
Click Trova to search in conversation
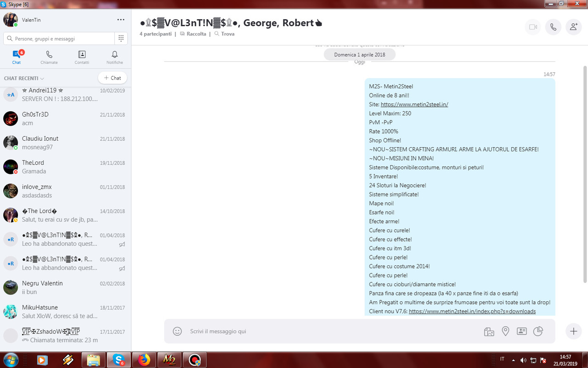(x=224, y=34)
